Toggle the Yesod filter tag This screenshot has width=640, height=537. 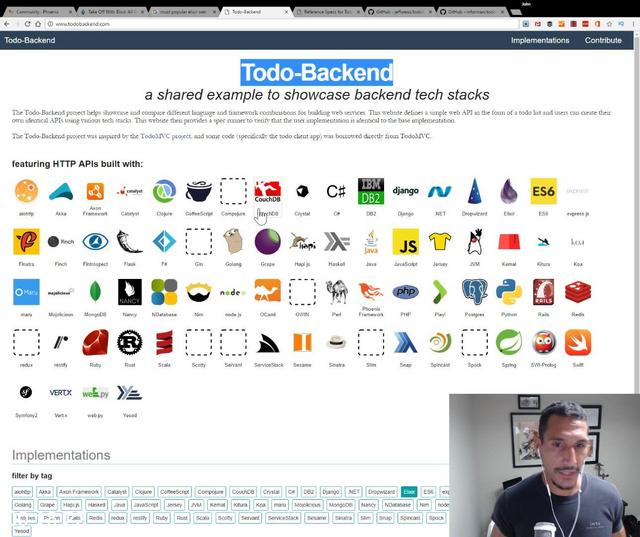click(22, 531)
